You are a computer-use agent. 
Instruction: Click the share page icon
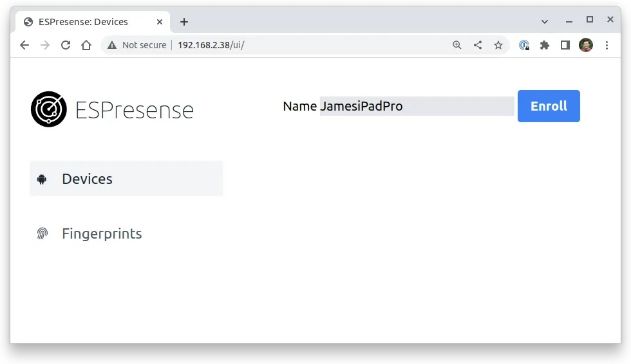point(478,45)
